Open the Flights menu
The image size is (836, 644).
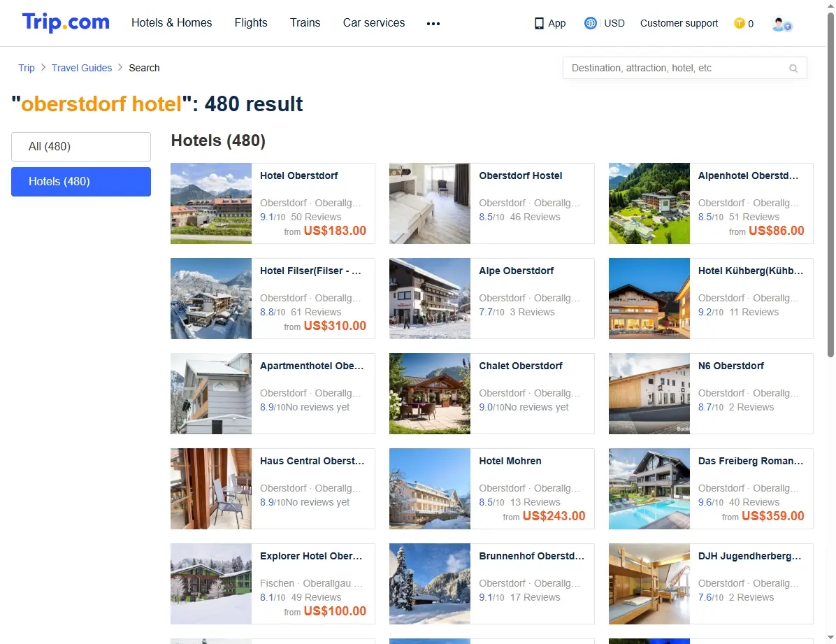pos(250,22)
